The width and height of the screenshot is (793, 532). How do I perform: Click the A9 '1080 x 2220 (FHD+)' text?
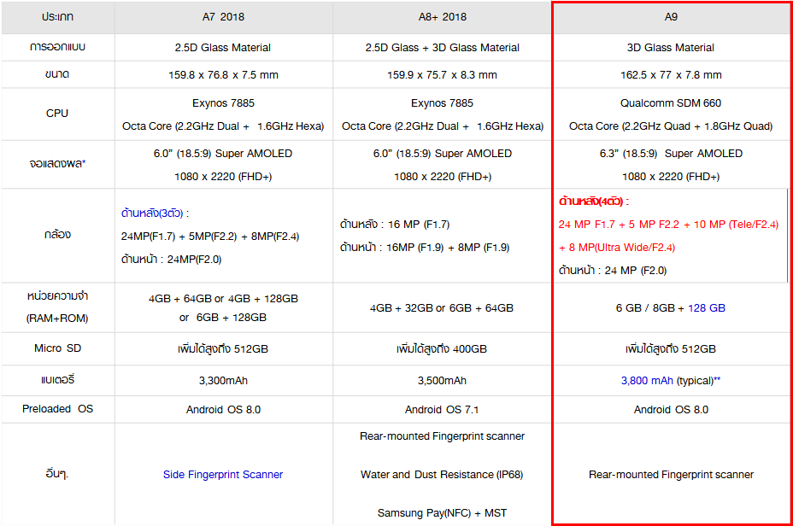[671, 177]
